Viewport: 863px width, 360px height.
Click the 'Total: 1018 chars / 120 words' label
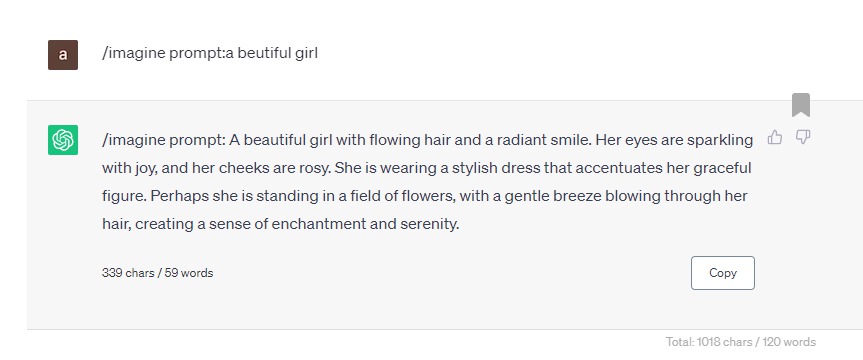(741, 342)
